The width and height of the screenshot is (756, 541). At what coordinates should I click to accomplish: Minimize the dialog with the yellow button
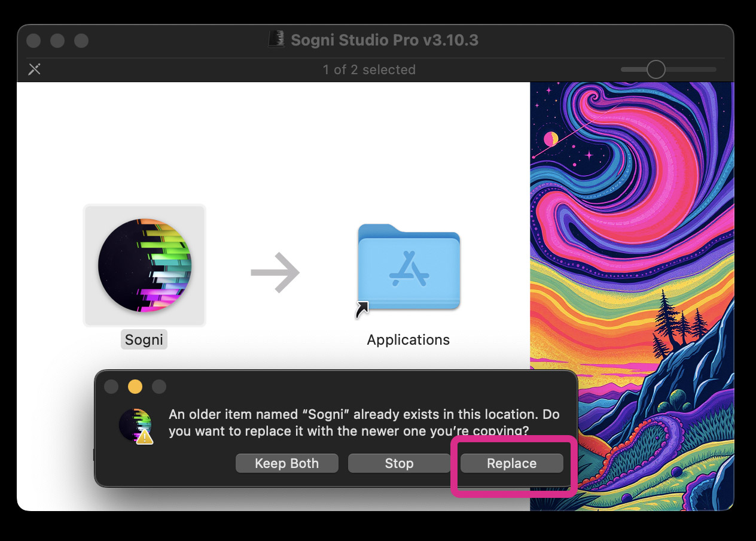(x=135, y=387)
